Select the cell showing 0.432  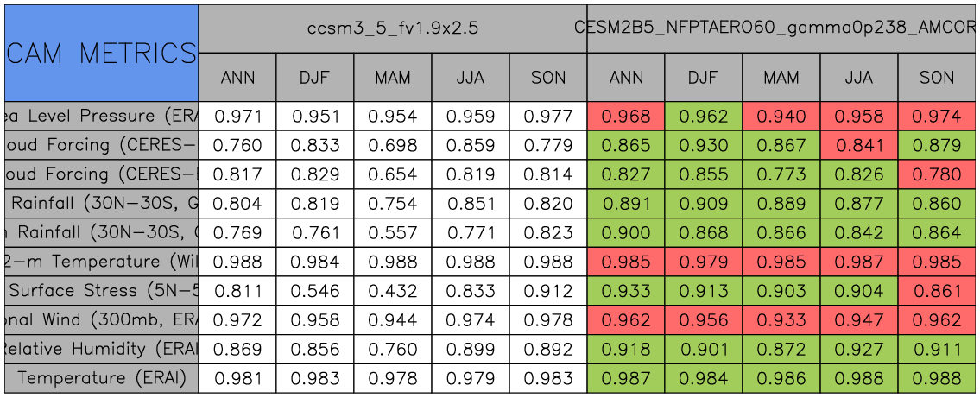(x=393, y=291)
